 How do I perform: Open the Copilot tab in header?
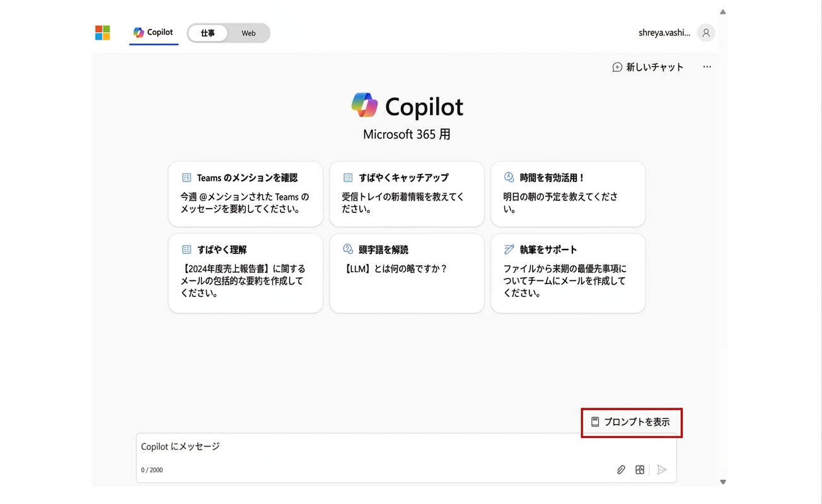(x=153, y=33)
